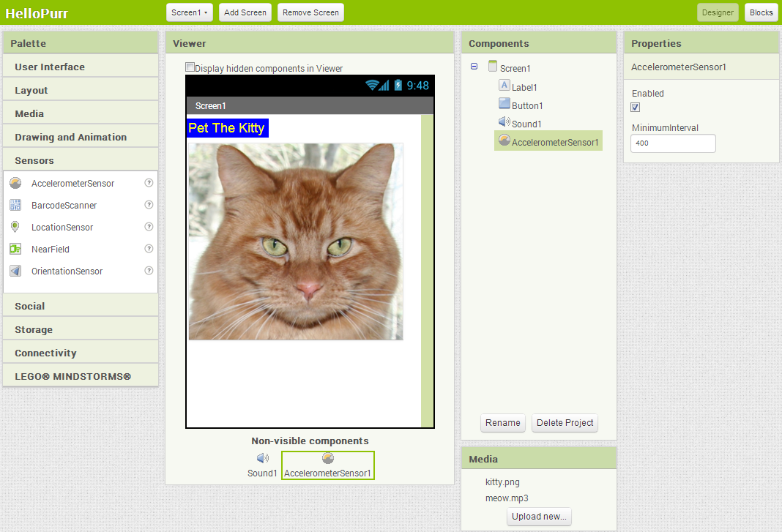782x532 pixels.
Task: Switch to the Designer view
Action: (717, 12)
